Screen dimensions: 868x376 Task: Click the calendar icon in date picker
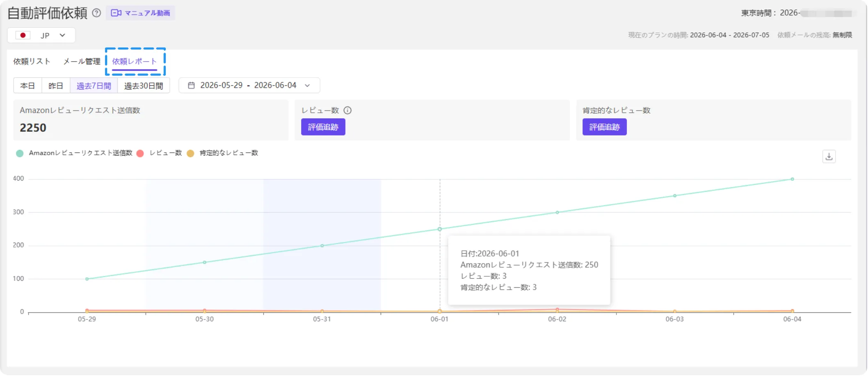(191, 85)
